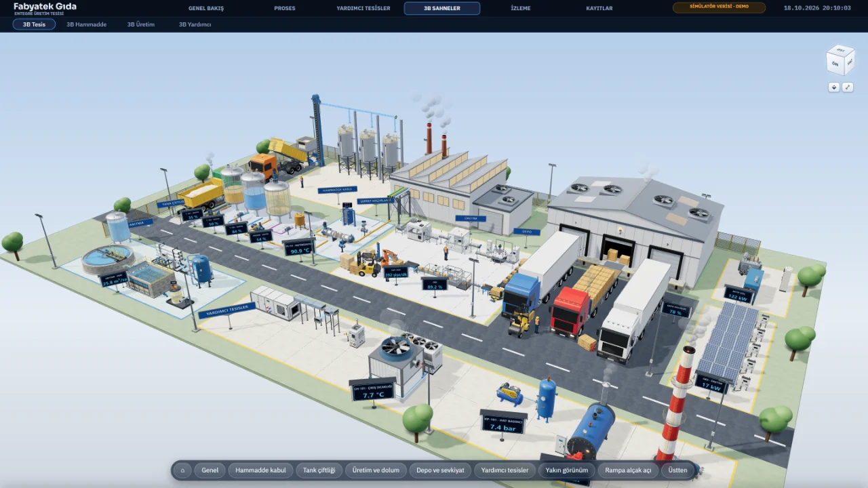Viewport: 868px width, 488px height.
Task: Click the Genel camera preset button
Action: pyautogui.click(x=210, y=470)
